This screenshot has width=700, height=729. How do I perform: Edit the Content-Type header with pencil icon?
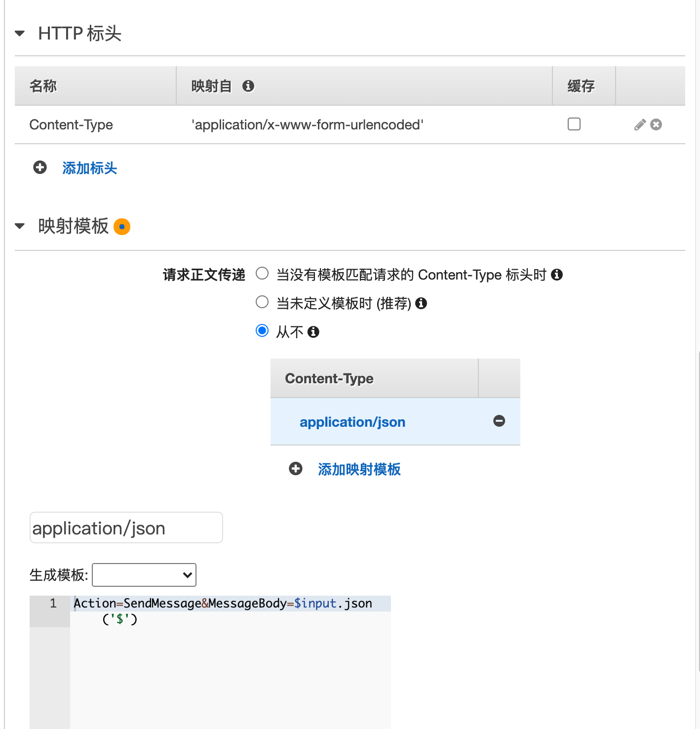(640, 124)
